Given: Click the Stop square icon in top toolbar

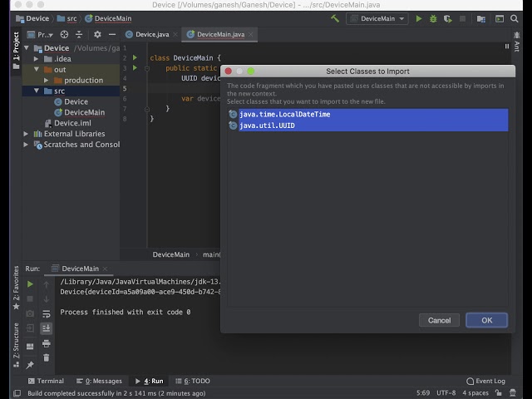Looking at the screenshot, I should [462, 18].
